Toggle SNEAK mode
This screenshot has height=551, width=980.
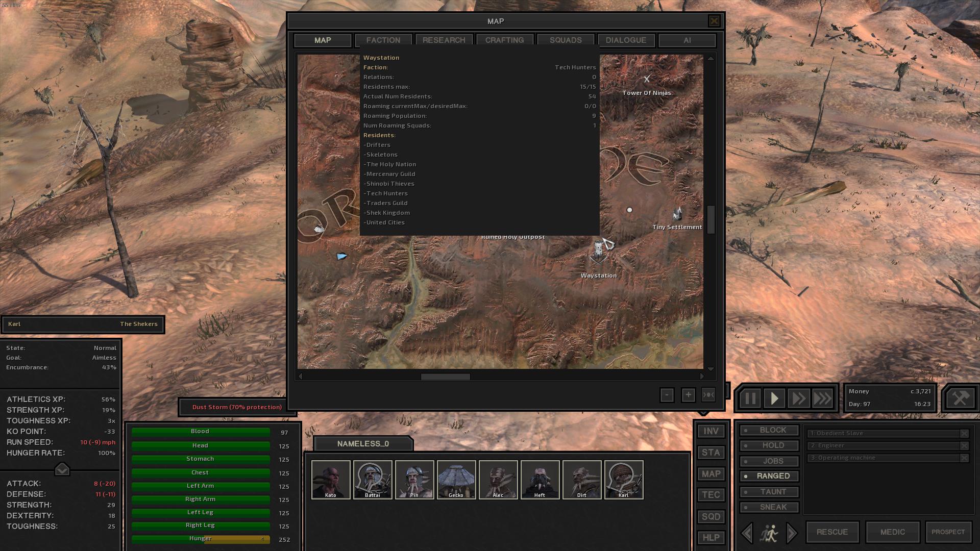click(x=769, y=507)
